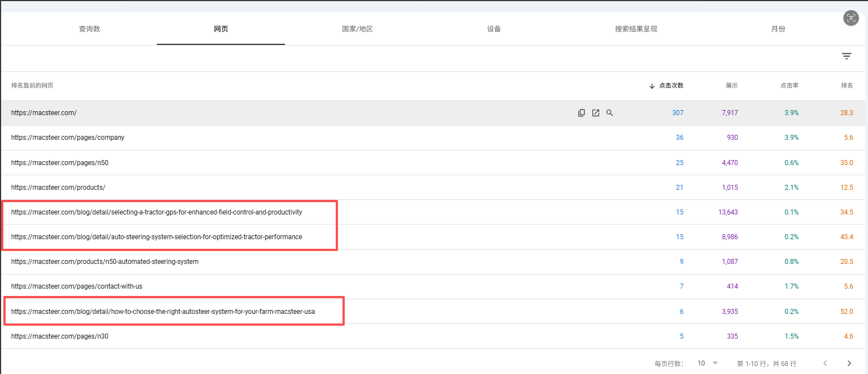Click the 43.4 ranking value

(x=847, y=237)
